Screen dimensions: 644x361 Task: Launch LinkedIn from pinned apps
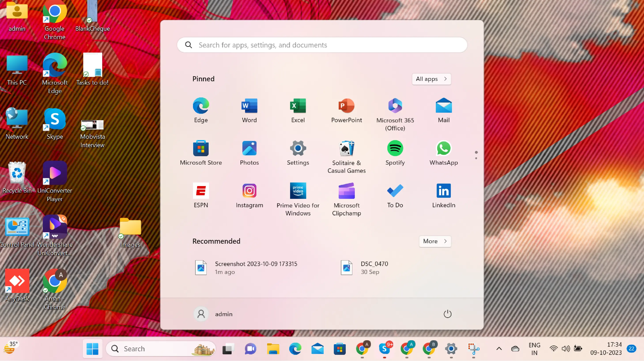point(444,195)
